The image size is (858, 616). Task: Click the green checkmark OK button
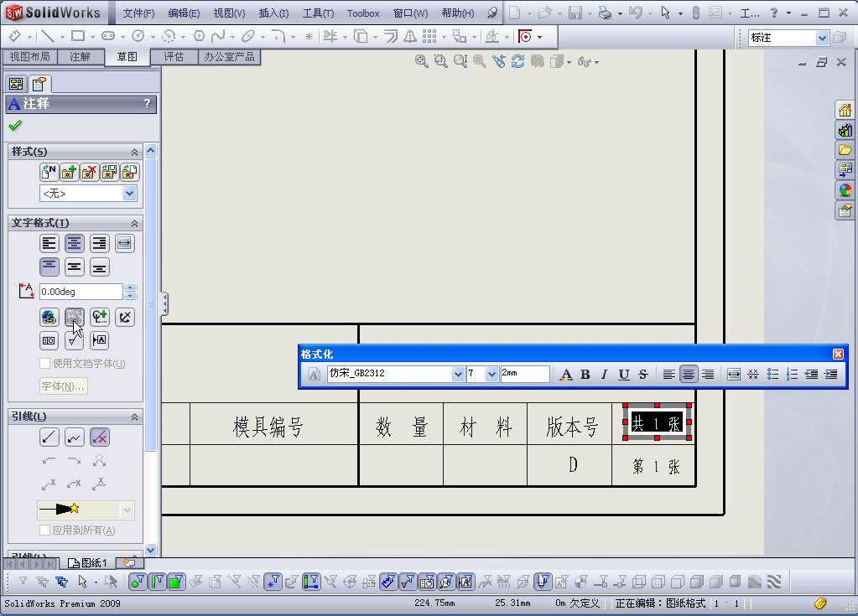(15, 126)
